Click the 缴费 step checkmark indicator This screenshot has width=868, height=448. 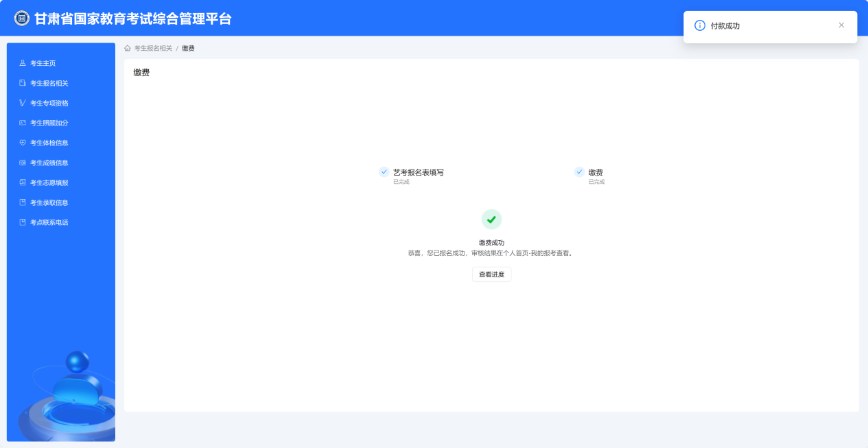579,172
